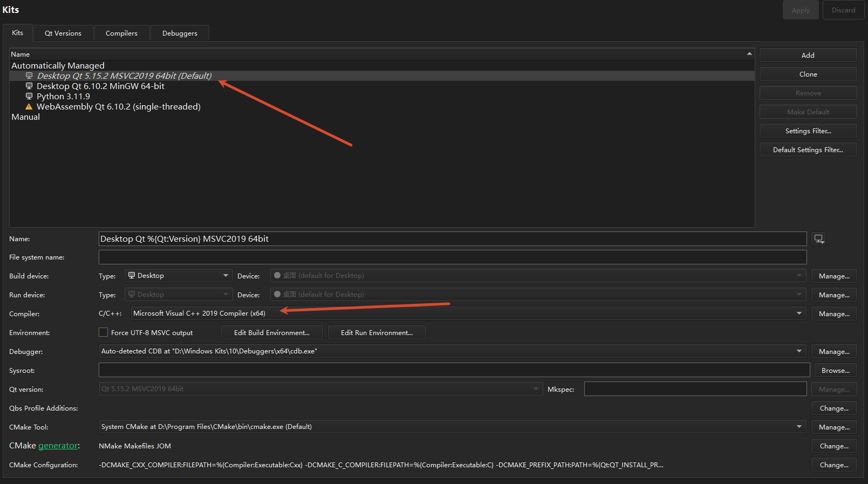Click Manage button for Compiler
This screenshot has height=484, width=868.
(x=834, y=313)
